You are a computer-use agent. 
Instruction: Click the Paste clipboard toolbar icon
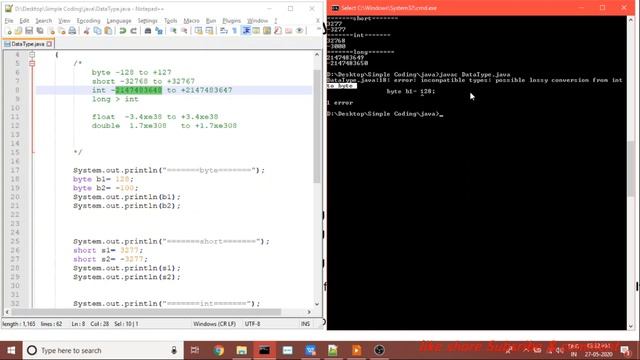(108, 31)
